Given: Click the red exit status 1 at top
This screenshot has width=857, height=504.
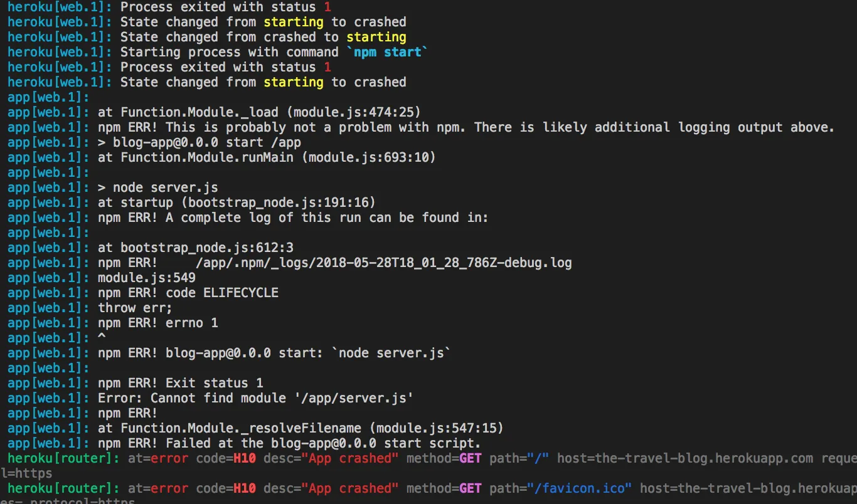Looking at the screenshot, I should pyautogui.click(x=327, y=7).
